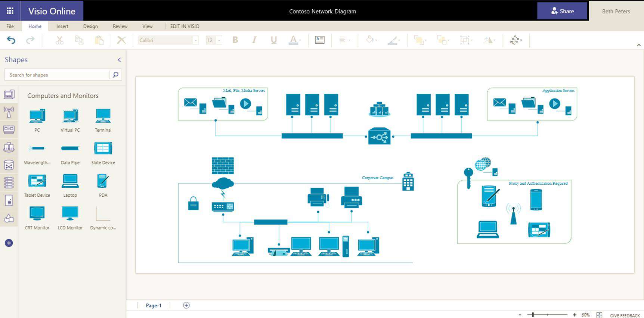Viewport: 644px width, 318px height.
Task: Open the Computers and Monitors stencil icon
Action: coord(9,94)
